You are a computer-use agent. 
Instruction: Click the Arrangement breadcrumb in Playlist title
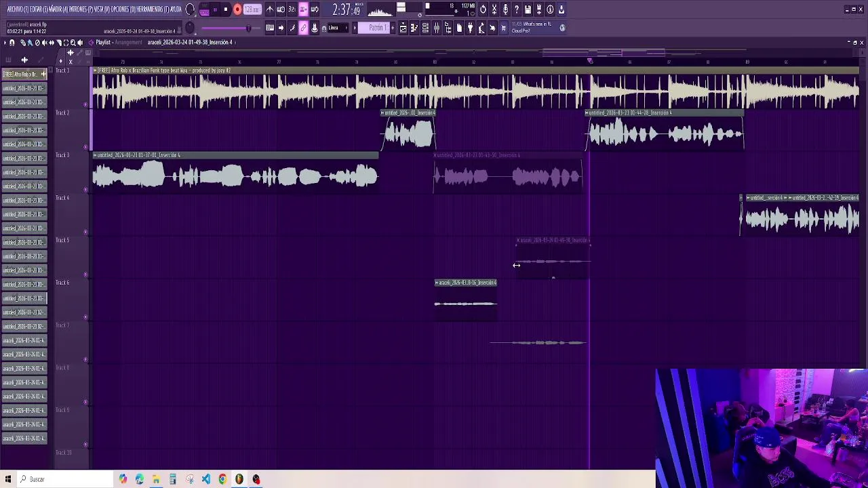[x=128, y=42]
